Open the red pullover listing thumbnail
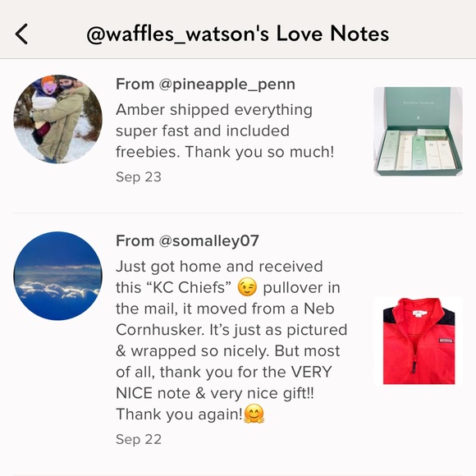The width and height of the screenshot is (476, 476). 419,341
